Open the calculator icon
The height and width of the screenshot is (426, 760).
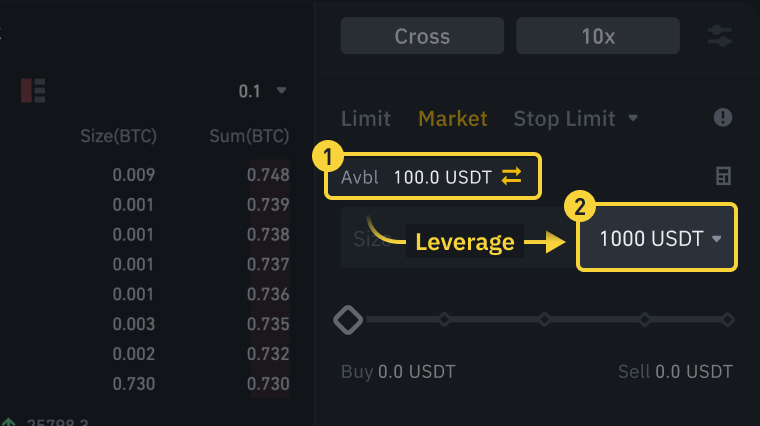click(723, 177)
